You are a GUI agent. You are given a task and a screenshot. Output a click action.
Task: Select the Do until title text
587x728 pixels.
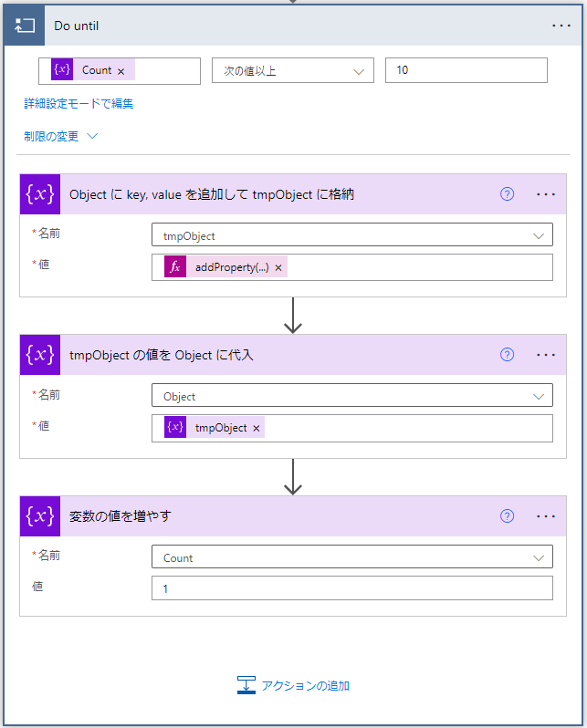click(x=76, y=26)
